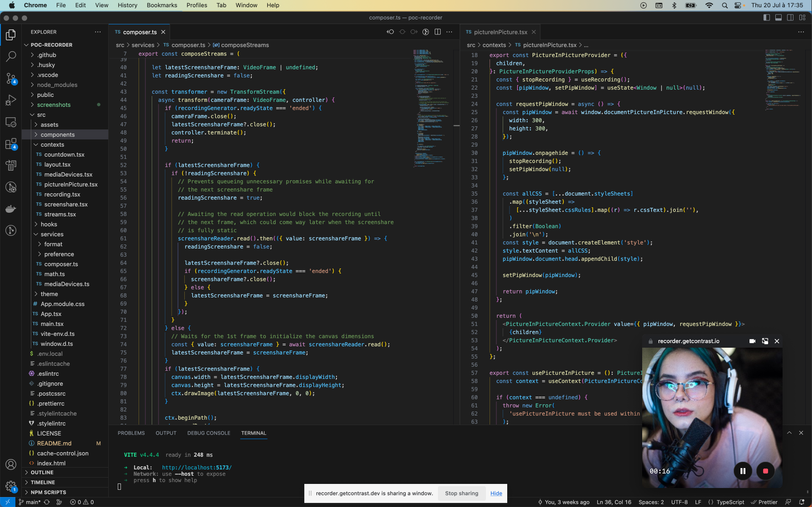This screenshot has width=812, height=507.
Task: Toggle Primary Side Bar visibility
Action: tap(767, 18)
